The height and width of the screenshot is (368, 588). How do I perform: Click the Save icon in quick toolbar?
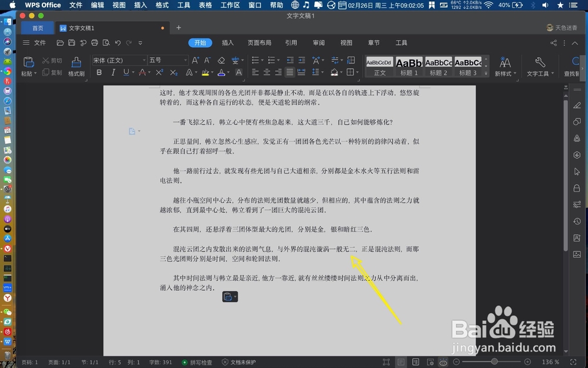click(72, 43)
